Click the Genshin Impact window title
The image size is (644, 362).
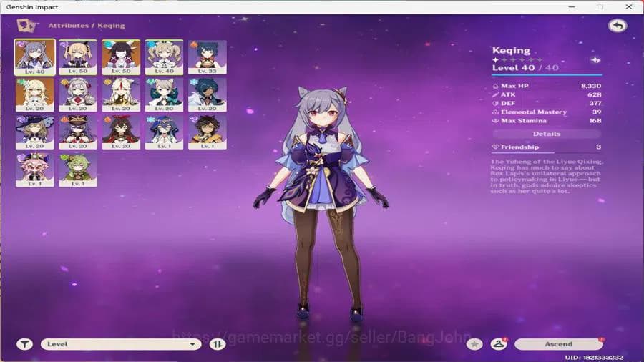tap(32, 7)
